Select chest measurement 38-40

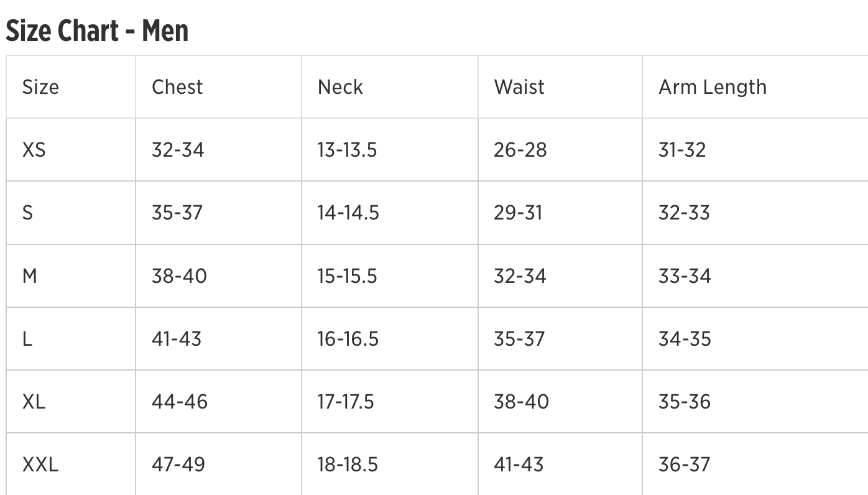(179, 276)
